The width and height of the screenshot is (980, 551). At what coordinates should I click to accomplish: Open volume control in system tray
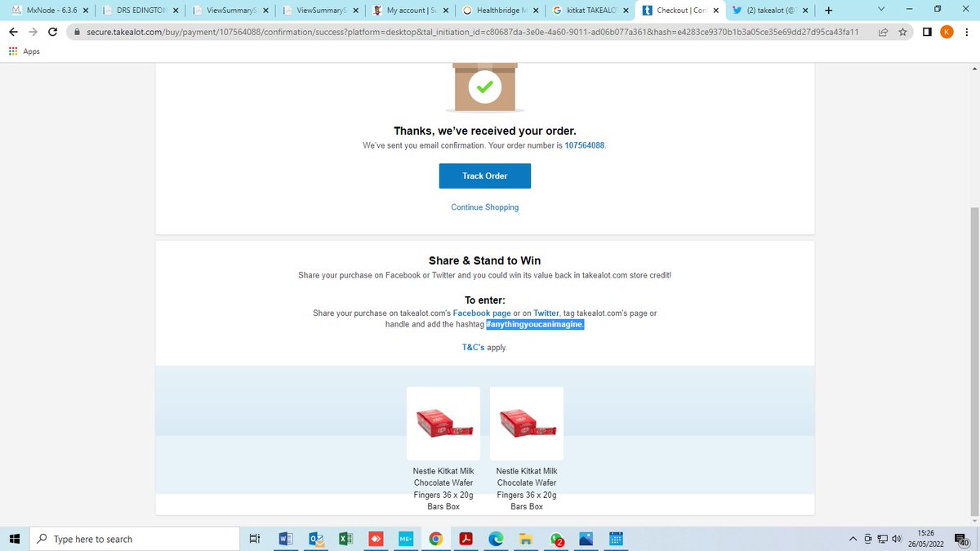896,539
